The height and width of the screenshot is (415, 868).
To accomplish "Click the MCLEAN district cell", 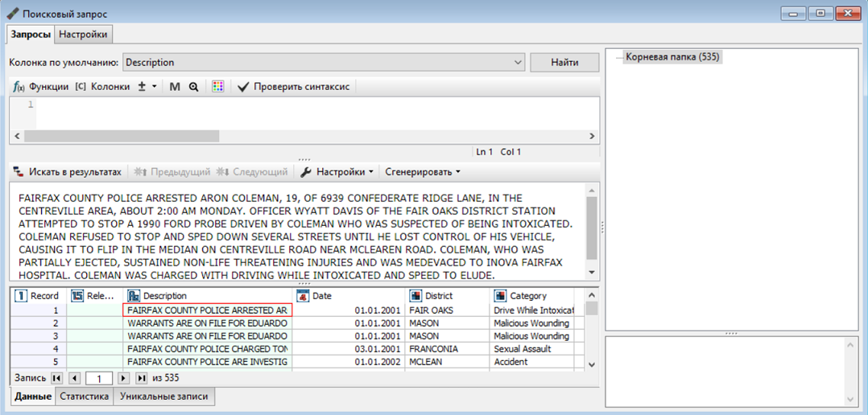I will tap(448, 361).
